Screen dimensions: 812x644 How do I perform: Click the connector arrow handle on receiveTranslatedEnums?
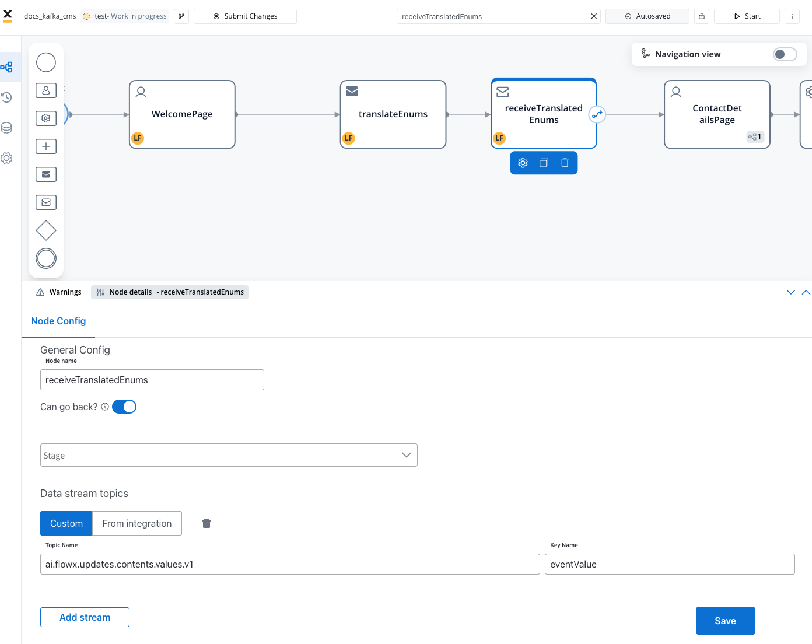pos(597,114)
